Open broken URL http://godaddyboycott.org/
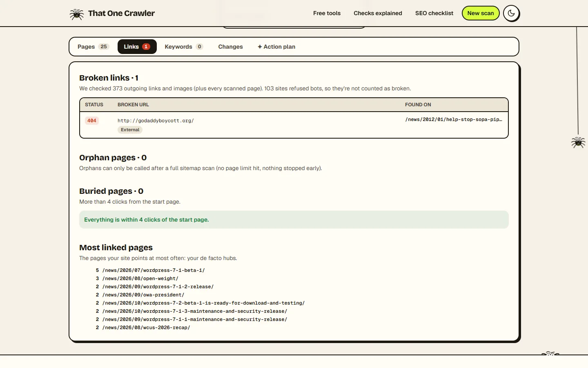The width and height of the screenshot is (588, 368). [156, 121]
